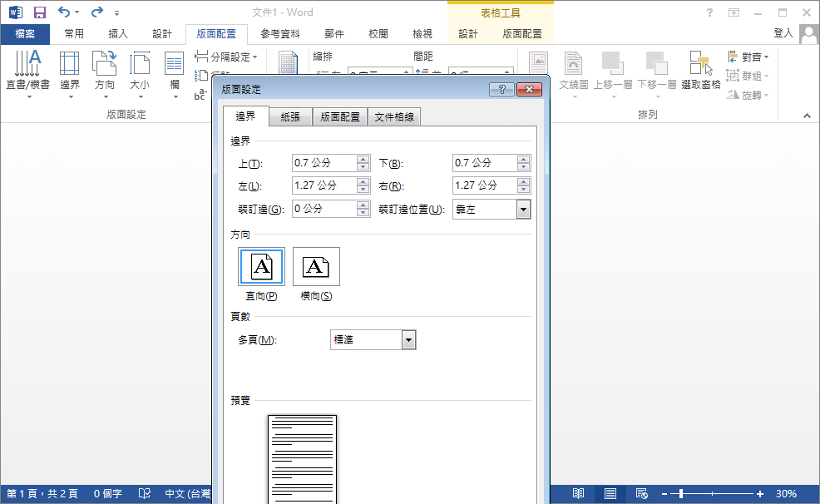Toggle the spelling check icon in status bar
The width and height of the screenshot is (820, 504).
click(143, 493)
